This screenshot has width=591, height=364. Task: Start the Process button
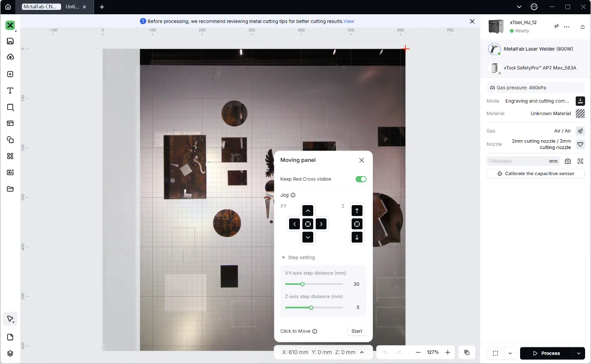click(x=546, y=353)
